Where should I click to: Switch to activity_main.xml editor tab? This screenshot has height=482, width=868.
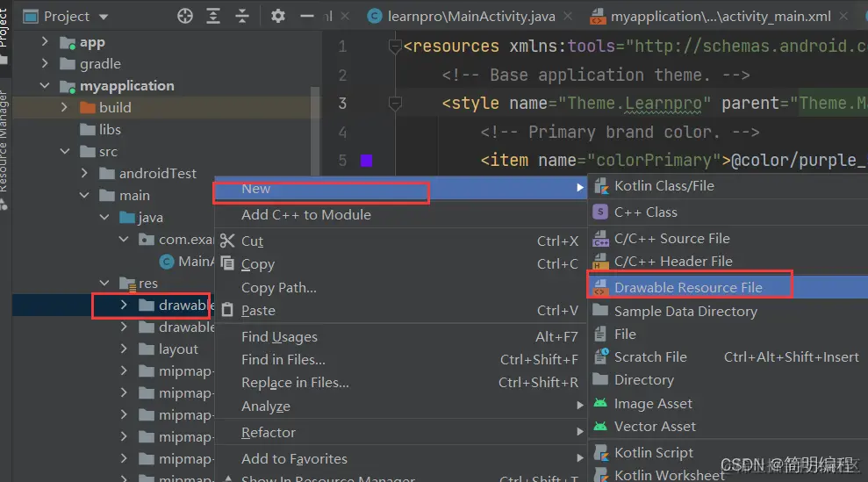click(721, 16)
